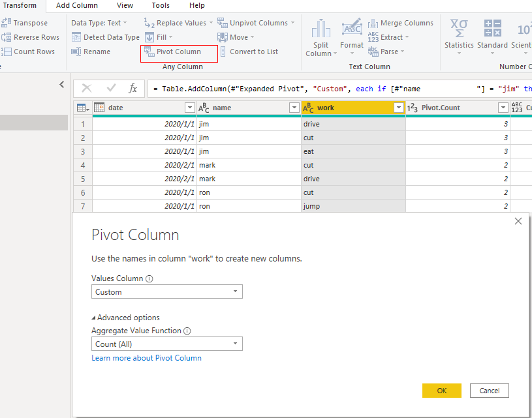Click the Aggregate Value Function info icon

pyautogui.click(x=187, y=331)
